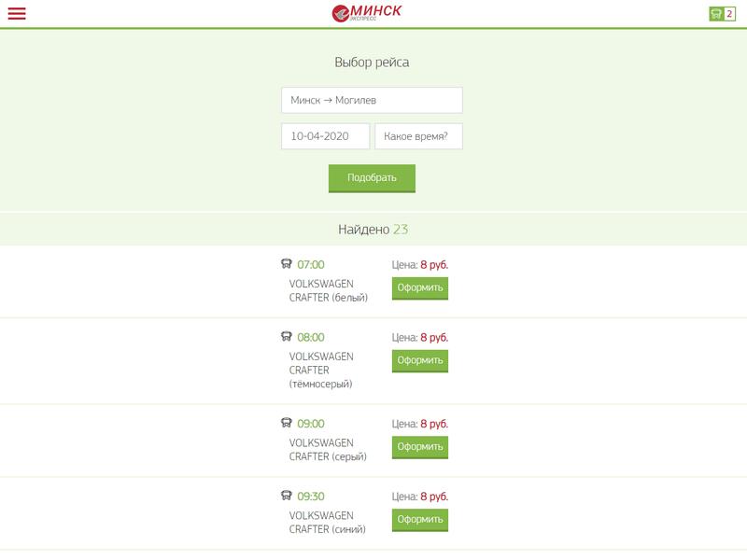
Task: Click the bus icon next to 08:00
Action: coord(287,337)
